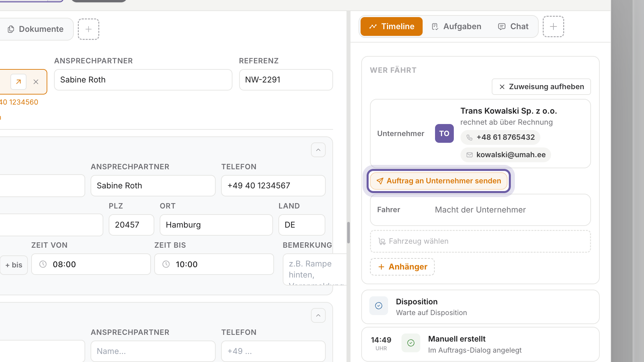The image size is (644, 362).
Task: Click the Referenz field NW-2291
Action: [x=286, y=80]
